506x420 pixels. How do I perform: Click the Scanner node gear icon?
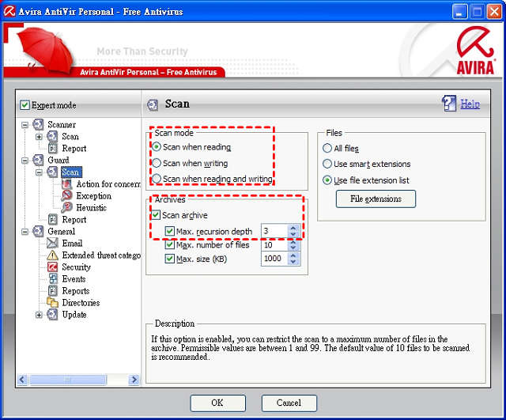tap(38, 124)
